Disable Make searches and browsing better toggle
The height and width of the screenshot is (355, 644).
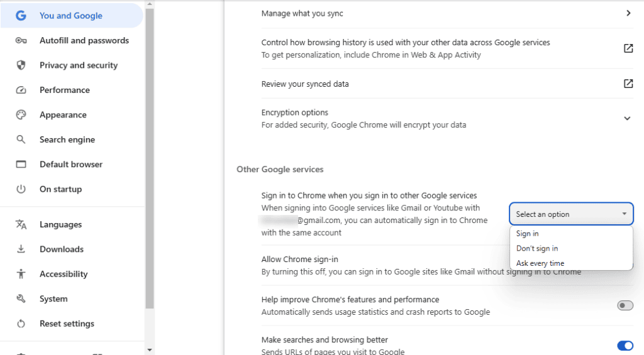click(625, 346)
